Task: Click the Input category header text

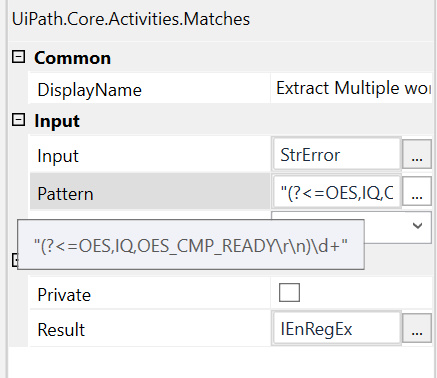Action: [x=57, y=121]
